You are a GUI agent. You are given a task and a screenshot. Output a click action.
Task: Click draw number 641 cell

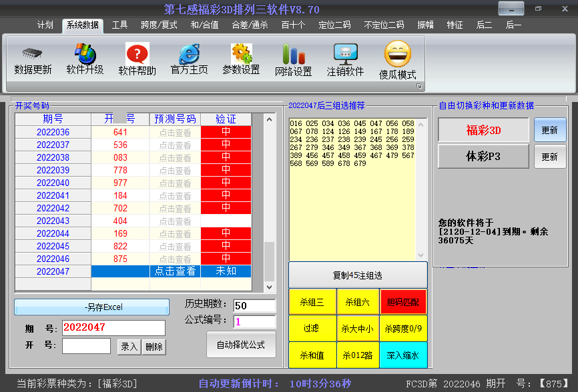tap(120, 133)
